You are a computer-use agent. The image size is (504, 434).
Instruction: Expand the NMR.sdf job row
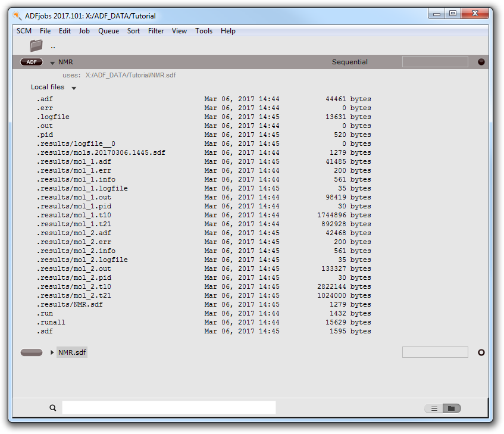click(52, 352)
